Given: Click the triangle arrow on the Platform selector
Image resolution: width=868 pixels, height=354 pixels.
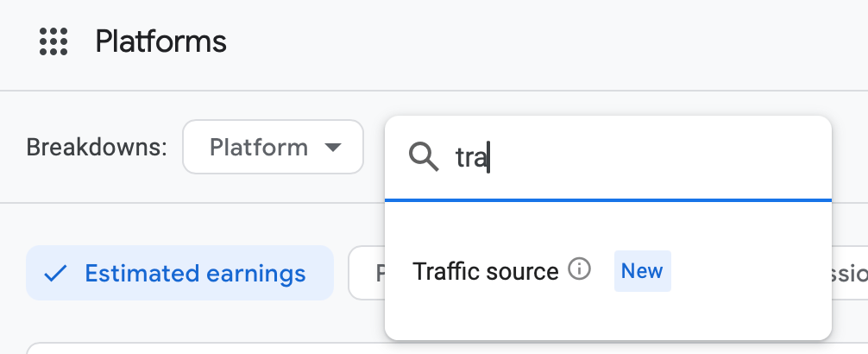Looking at the screenshot, I should pyautogui.click(x=332, y=148).
